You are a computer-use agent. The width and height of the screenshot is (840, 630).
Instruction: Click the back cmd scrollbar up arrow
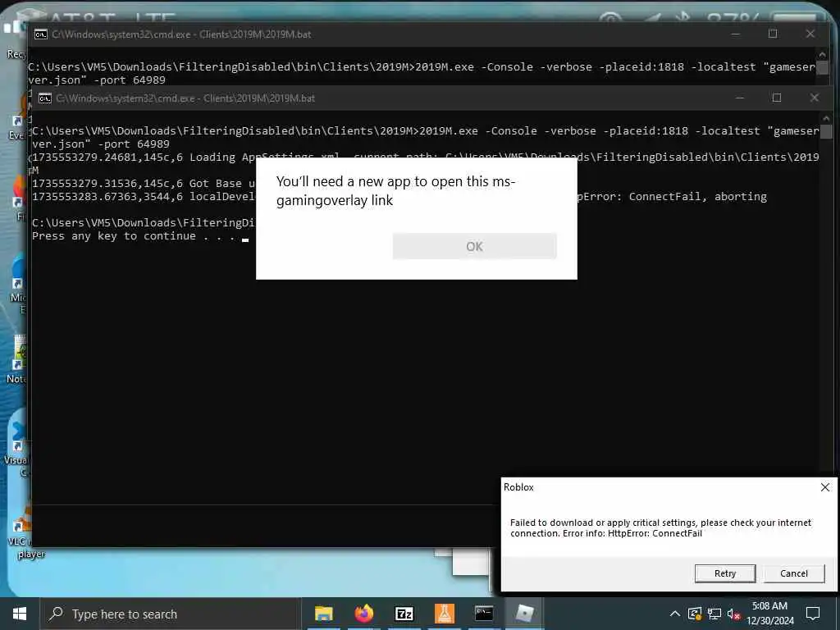tap(822, 54)
